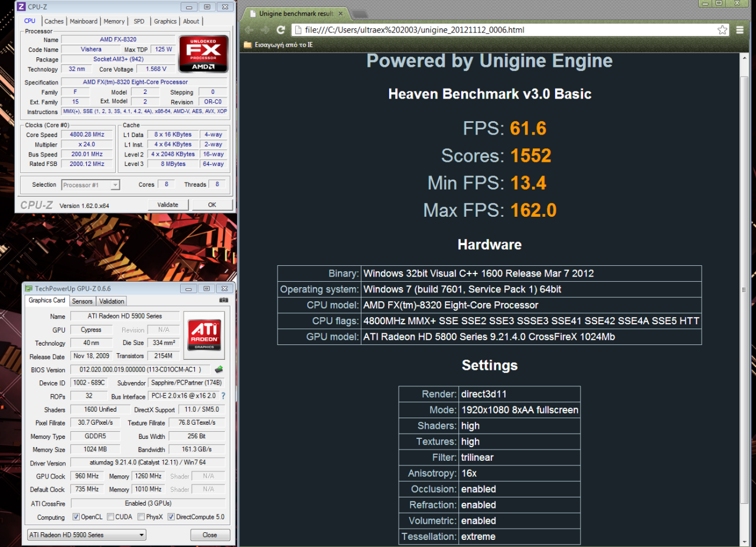
Task: Click the Close button in GPU-Z
Action: coord(210,535)
